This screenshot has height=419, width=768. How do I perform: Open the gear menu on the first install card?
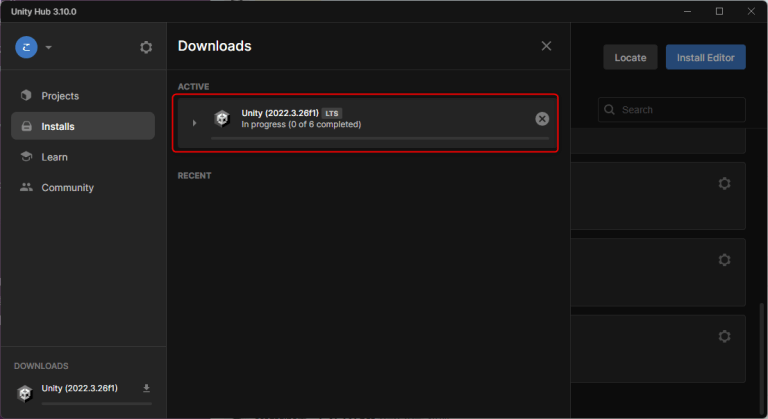725,183
